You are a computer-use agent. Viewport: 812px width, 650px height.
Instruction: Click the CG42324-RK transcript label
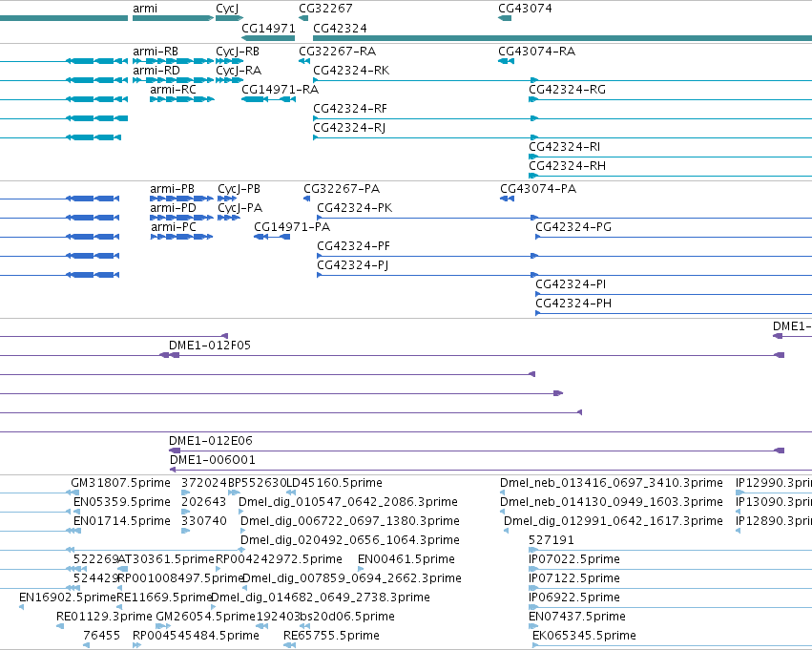point(352,71)
